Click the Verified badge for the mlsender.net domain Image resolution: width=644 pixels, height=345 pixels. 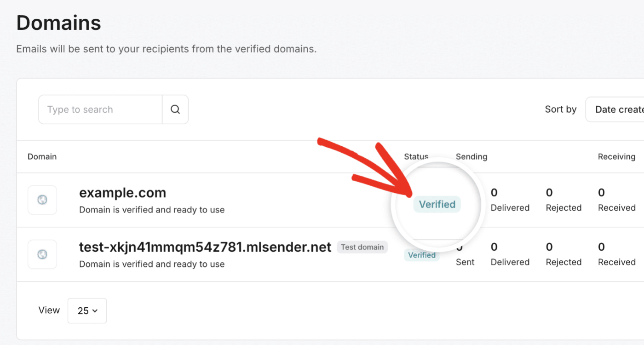[422, 255]
